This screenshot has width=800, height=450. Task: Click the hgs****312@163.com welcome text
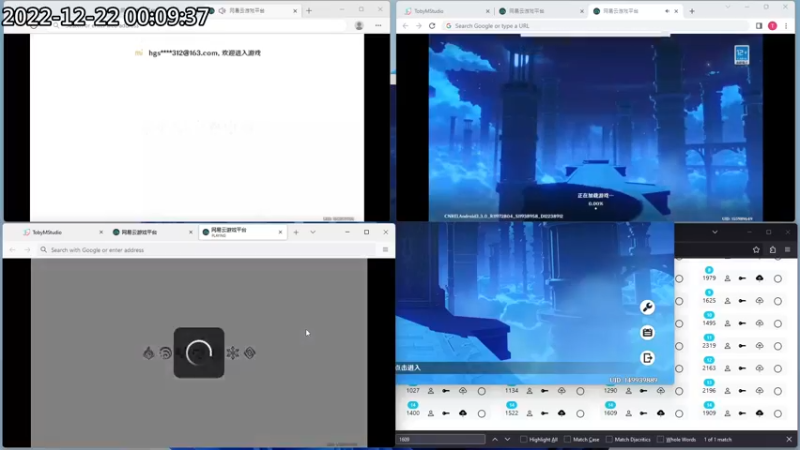tap(204, 53)
